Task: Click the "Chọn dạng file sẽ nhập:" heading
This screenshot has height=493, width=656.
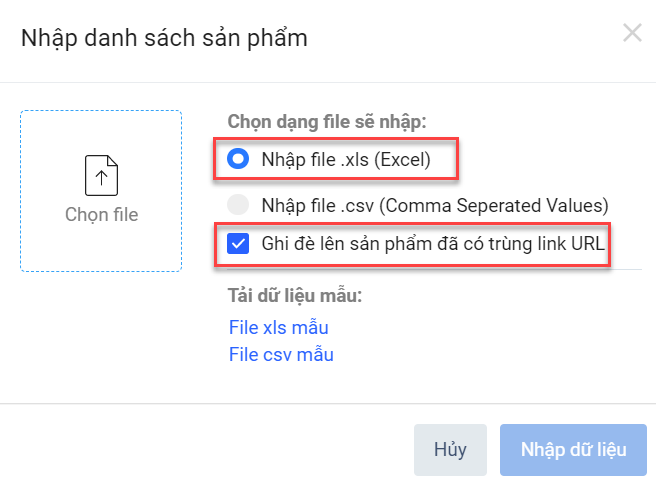Action: click(x=327, y=122)
